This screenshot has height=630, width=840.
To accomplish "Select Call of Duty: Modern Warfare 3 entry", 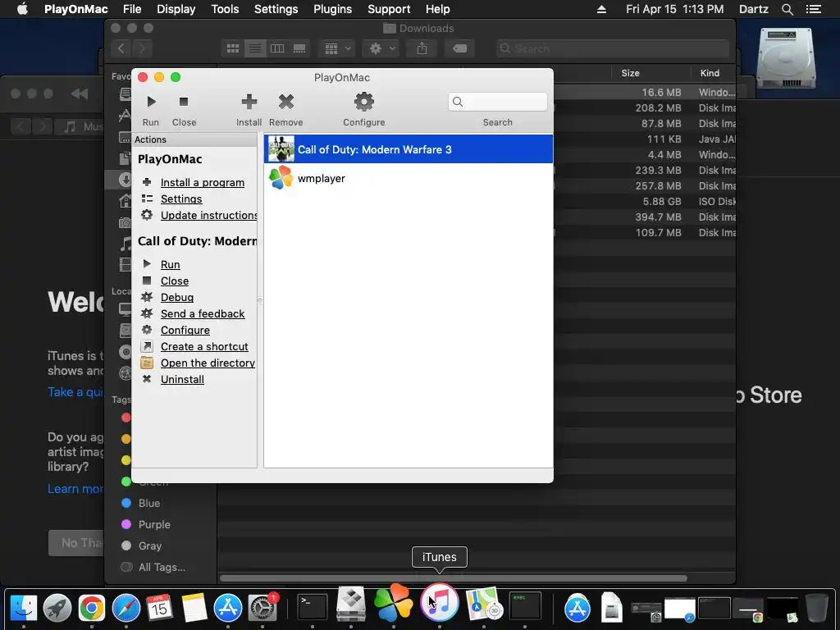I will pos(409,149).
